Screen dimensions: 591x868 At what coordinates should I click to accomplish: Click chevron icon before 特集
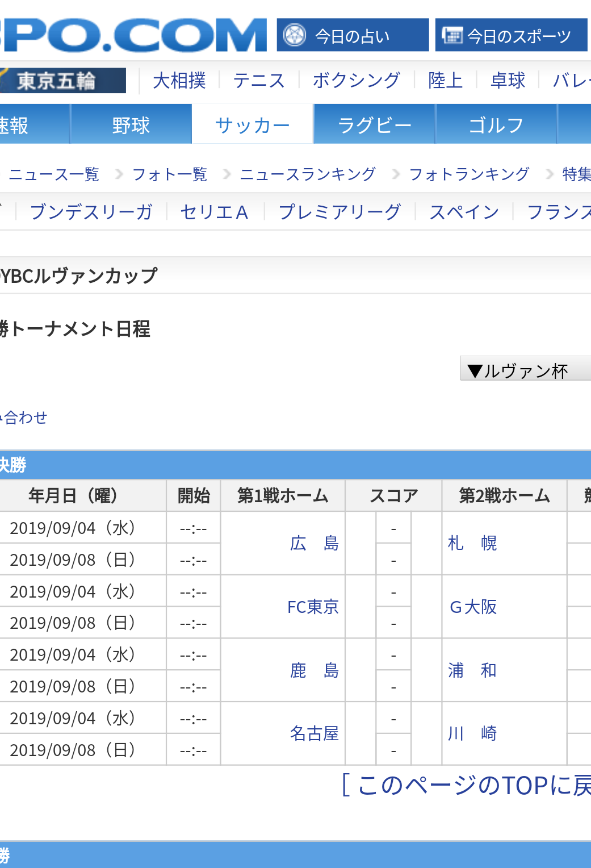pos(550,174)
